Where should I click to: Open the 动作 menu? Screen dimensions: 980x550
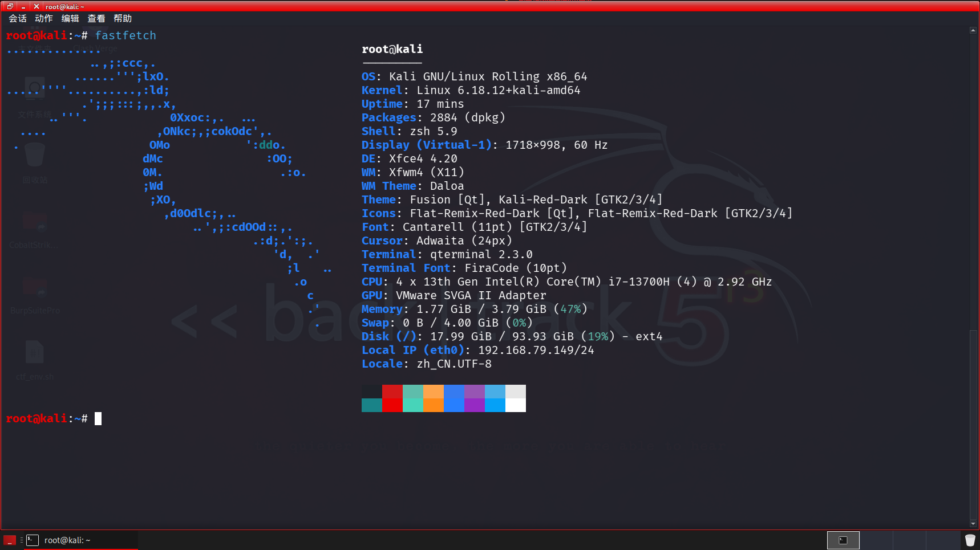[44, 18]
